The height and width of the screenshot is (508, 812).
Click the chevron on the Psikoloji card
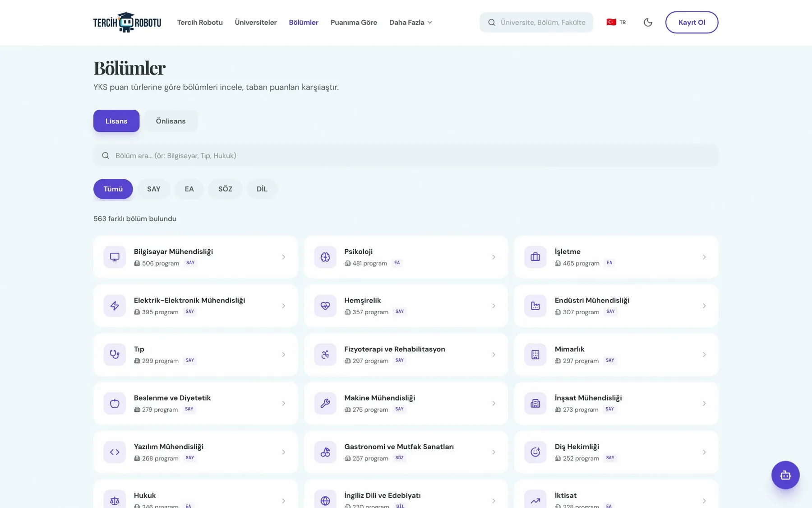pos(494,257)
